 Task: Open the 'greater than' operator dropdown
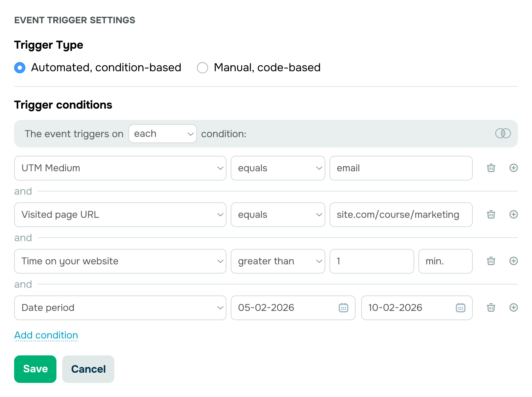tap(319, 261)
